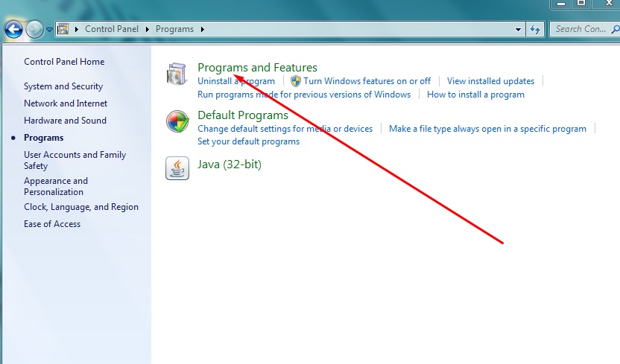The image size is (620, 364).
Task: Open Set your default programs link
Action: click(248, 141)
